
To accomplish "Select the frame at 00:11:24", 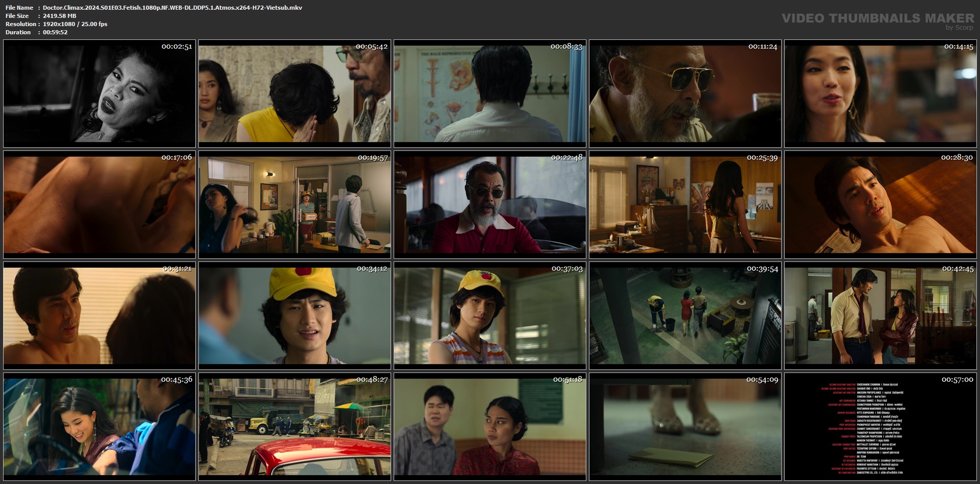I will coord(685,94).
